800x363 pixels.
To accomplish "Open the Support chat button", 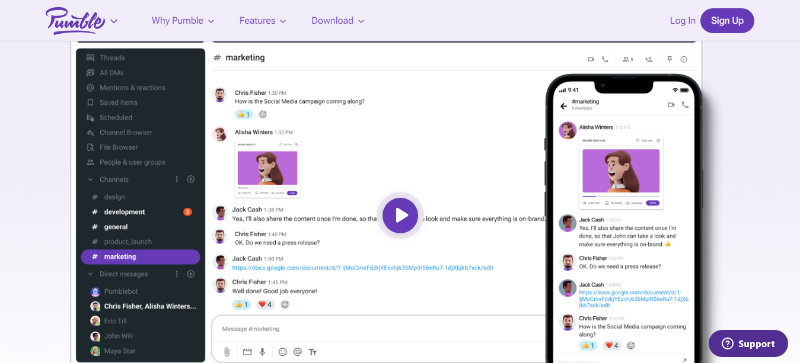I will tap(748, 344).
